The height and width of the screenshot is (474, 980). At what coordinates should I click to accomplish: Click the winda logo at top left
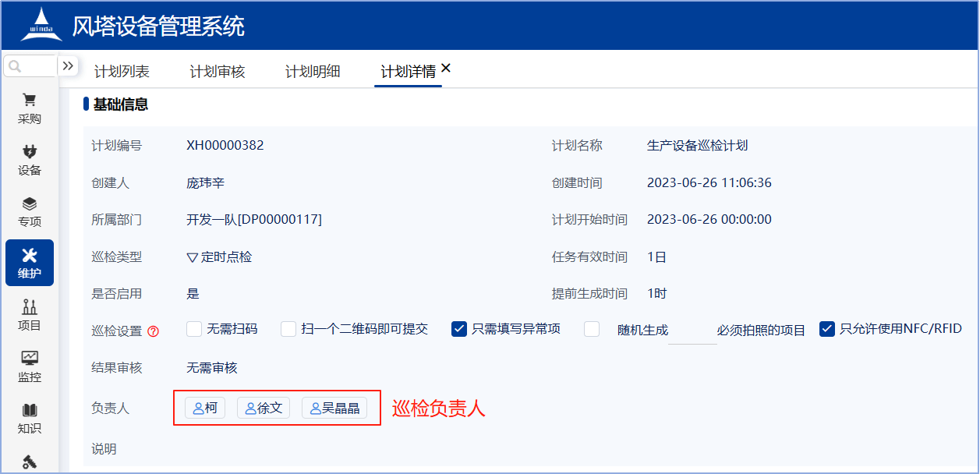pos(43,24)
